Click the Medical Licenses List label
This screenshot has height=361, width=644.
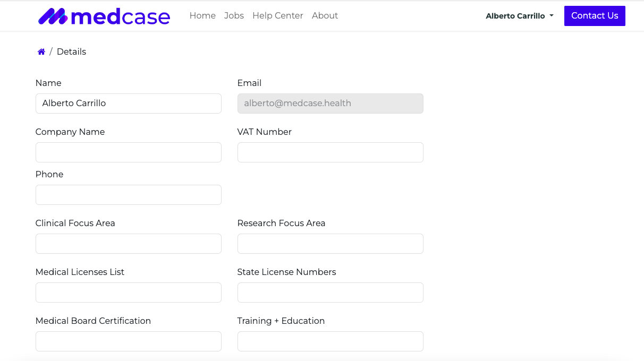coord(80,272)
